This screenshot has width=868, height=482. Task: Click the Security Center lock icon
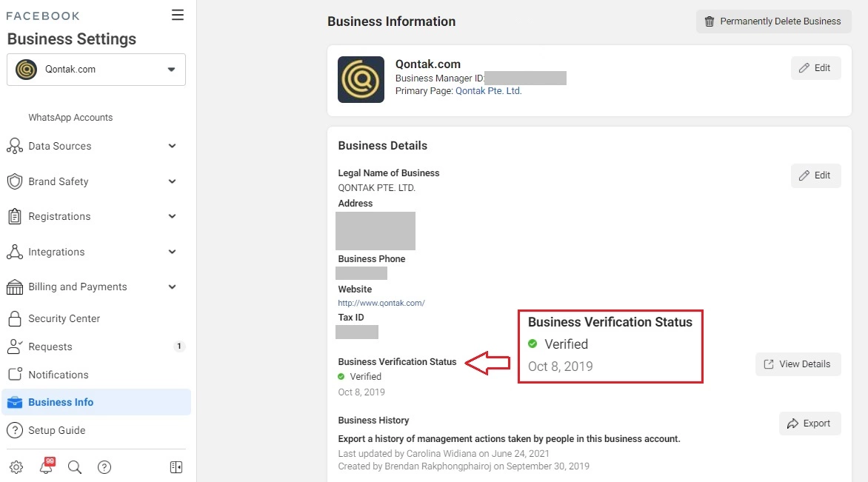pos(15,318)
